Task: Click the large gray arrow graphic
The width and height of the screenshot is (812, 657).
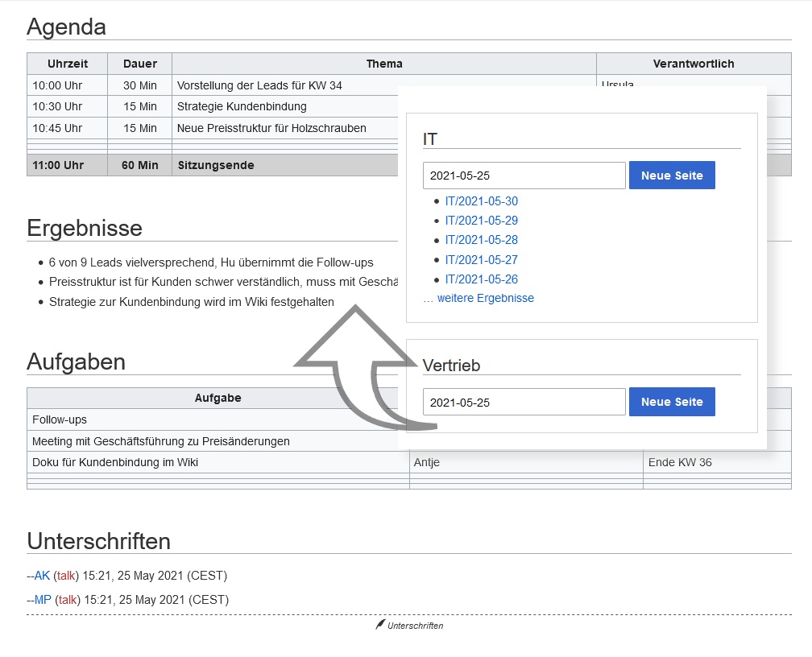Action: 362,368
